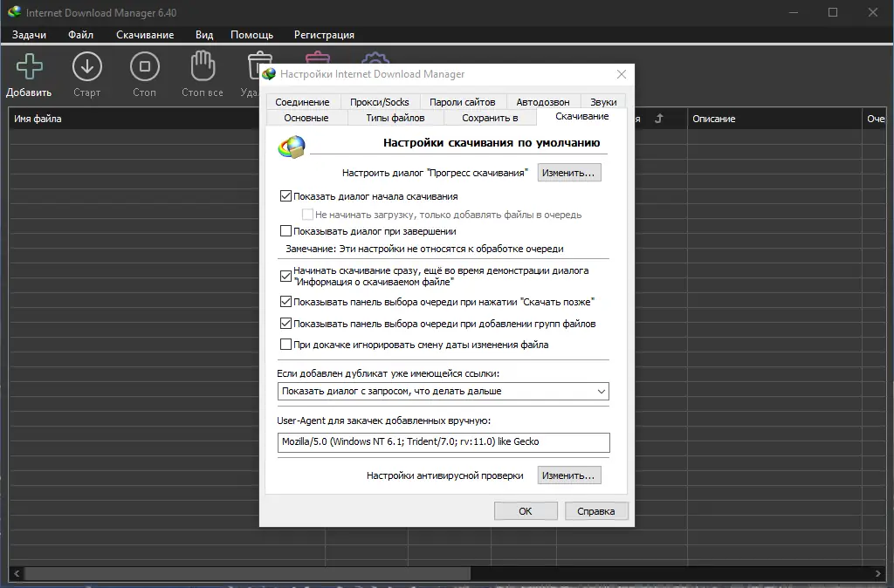Minimize the Internet Download Manager window
Screen dimensions: 894x588
(794, 12)
